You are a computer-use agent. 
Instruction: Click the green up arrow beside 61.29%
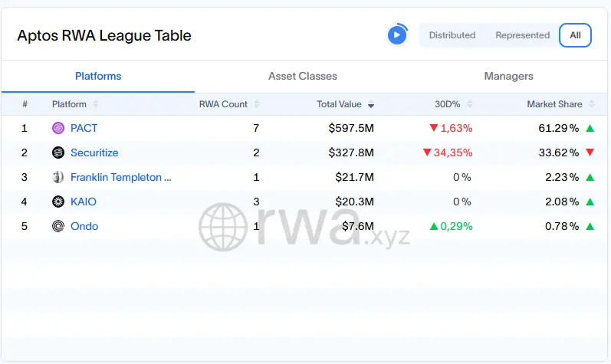point(590,128)
